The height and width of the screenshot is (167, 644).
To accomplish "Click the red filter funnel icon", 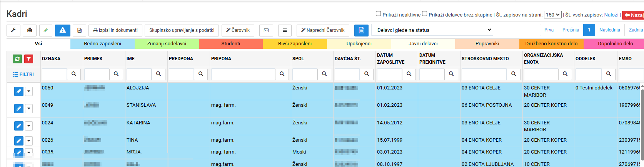I will tap(28, 59).
